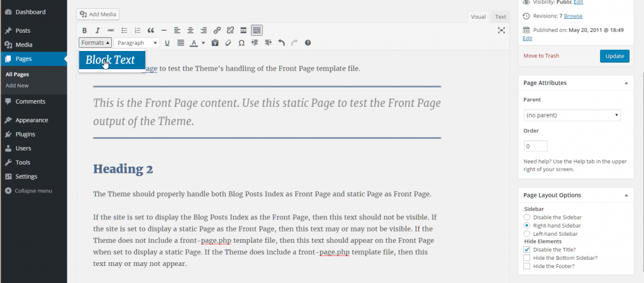This screenshot has height=283, width=644.
Task: Click the insert link icon
Action: [217, 30]
